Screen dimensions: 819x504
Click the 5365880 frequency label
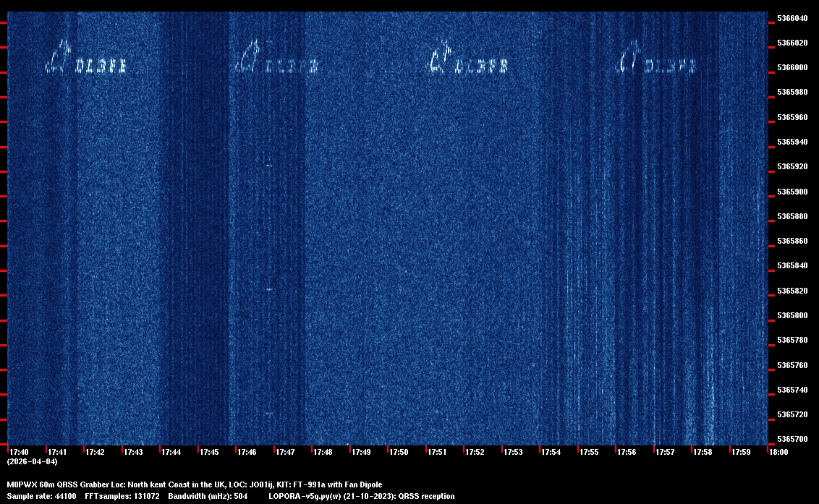pyautogui.click(x=792, y=217)
